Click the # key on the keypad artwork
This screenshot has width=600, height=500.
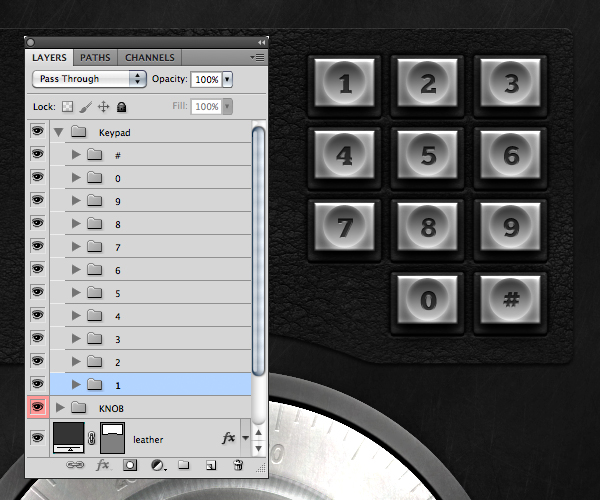tap(511, 299)
